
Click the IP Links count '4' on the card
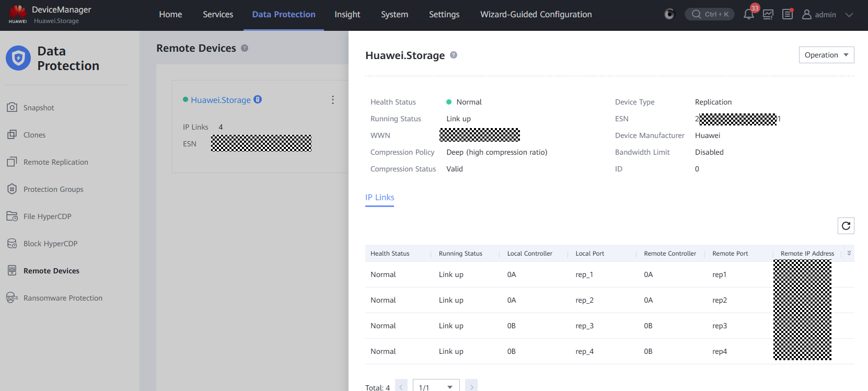(221, 127)
